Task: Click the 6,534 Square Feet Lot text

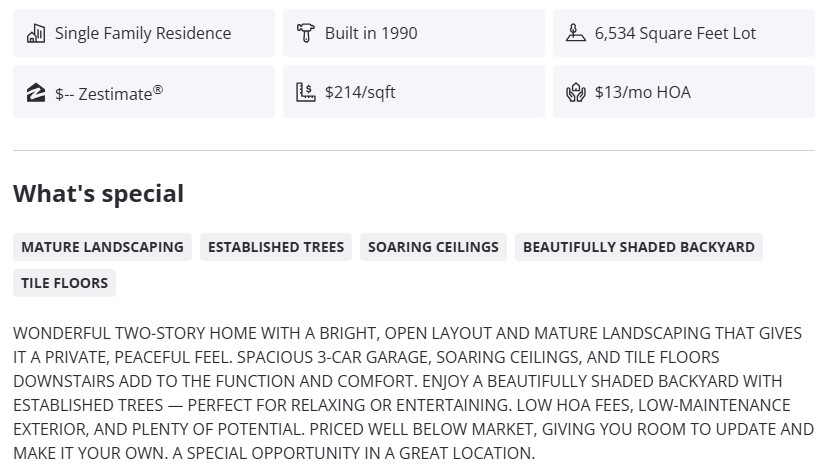Action: (x=675, y=33)
